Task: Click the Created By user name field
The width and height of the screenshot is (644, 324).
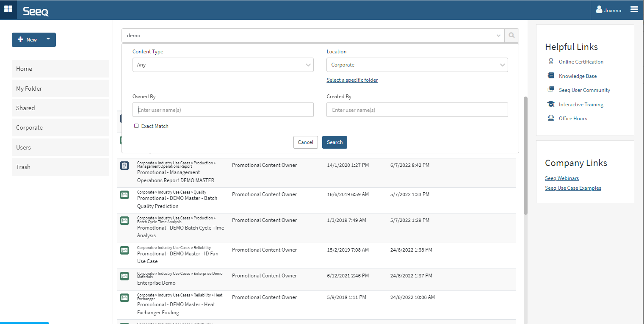Action: click(417, 110)
